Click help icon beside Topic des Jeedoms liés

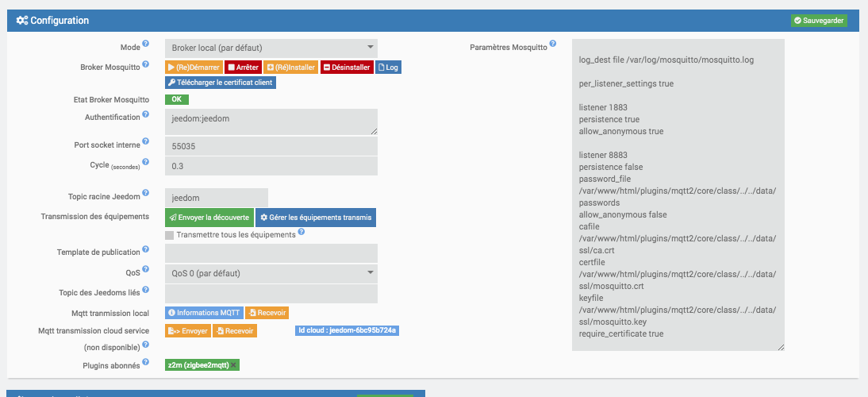point(145,290)
